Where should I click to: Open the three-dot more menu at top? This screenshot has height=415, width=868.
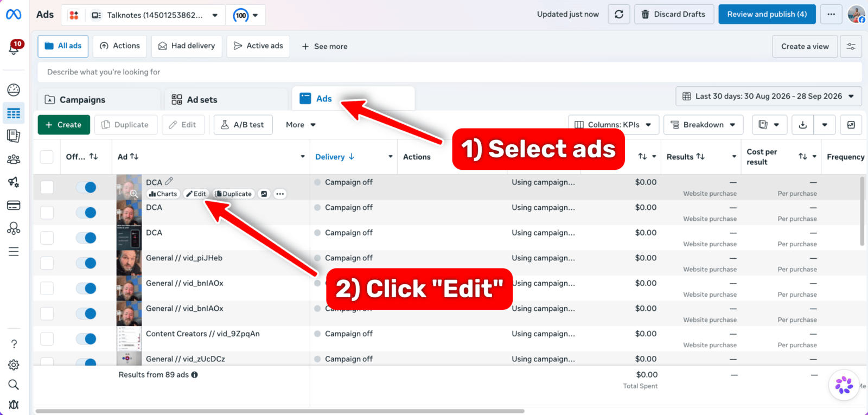[831, 15]
